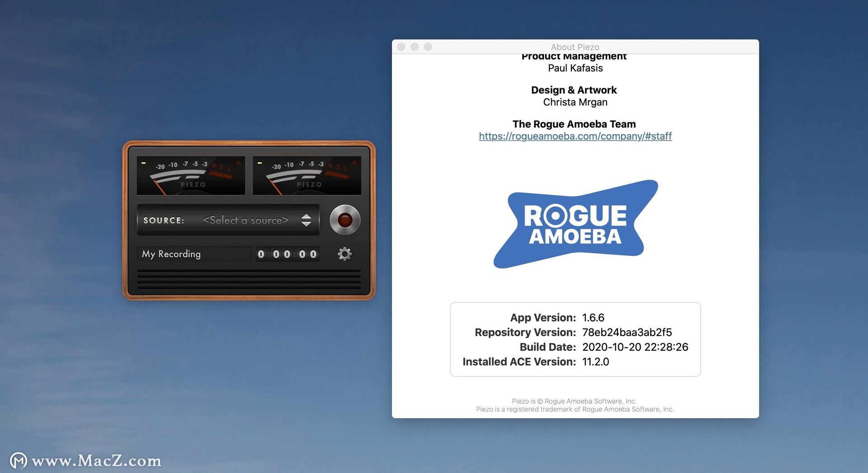This screenshot has height=473, width=868.
Task: Select Installed ACE Version 11.2.0 value
Action: tap(595, 362)
